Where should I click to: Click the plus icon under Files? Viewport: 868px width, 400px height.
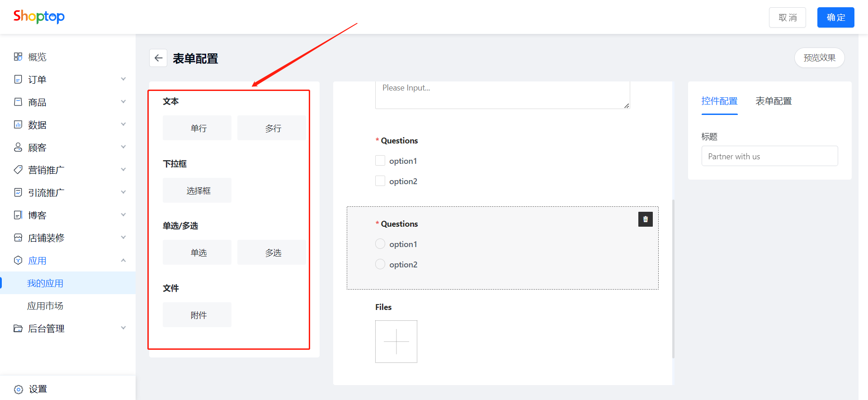click(x=396, y=342)
